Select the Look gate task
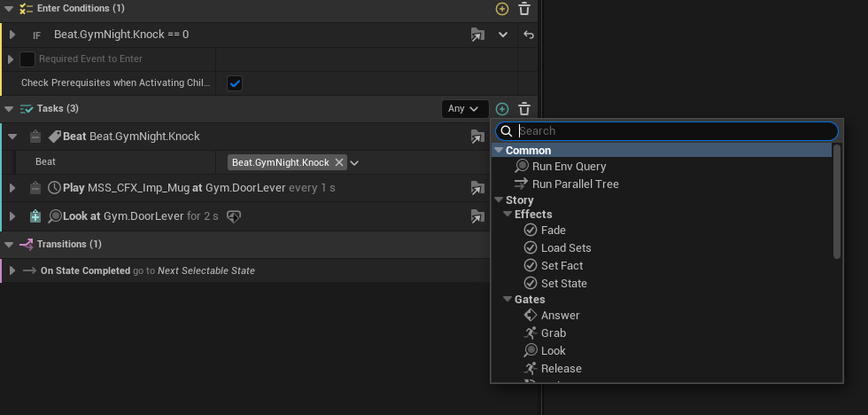This screenshot has width=868, height=415. click(x=553, y=351)
